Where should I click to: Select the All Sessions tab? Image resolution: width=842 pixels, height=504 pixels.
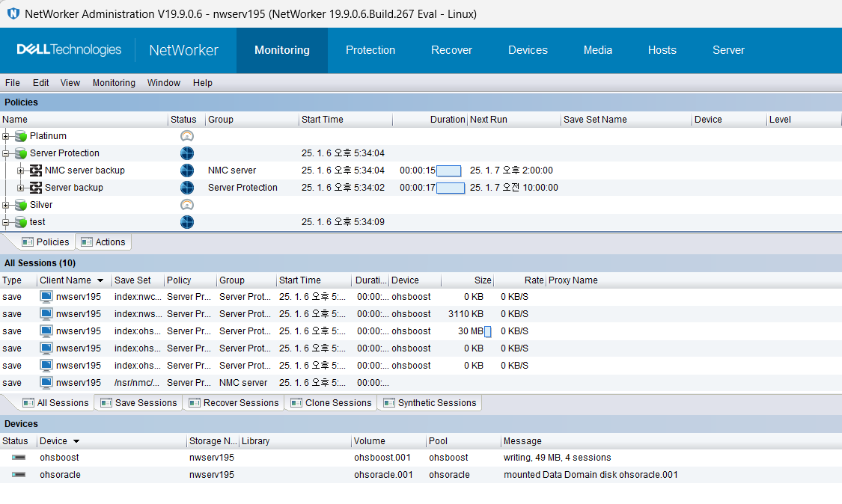tap(56, 402)
